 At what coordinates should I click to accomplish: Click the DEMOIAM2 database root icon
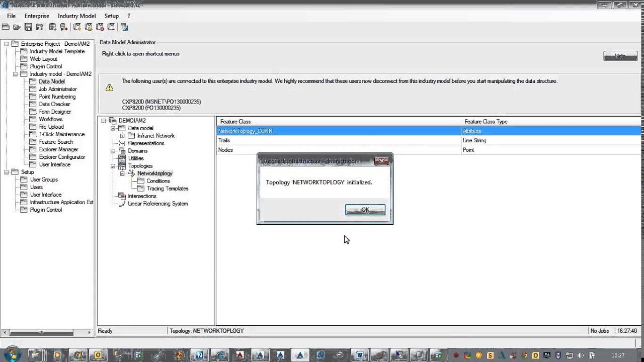coord(113,121)
